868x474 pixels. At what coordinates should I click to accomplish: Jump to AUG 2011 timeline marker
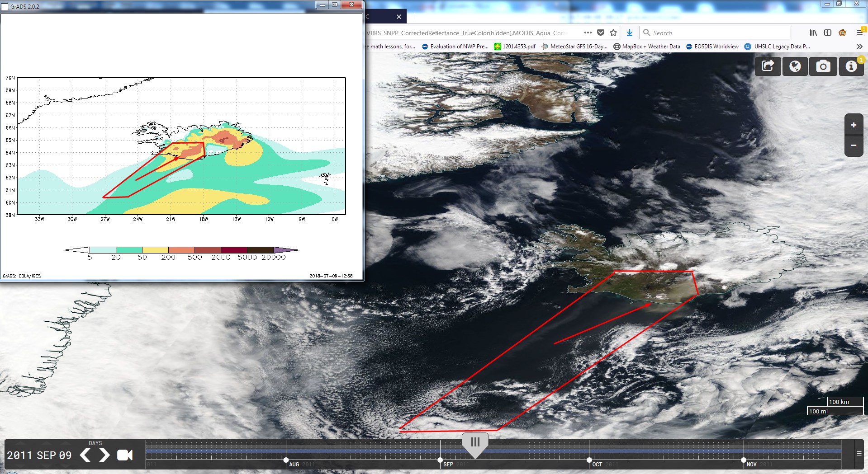point(286,460)
